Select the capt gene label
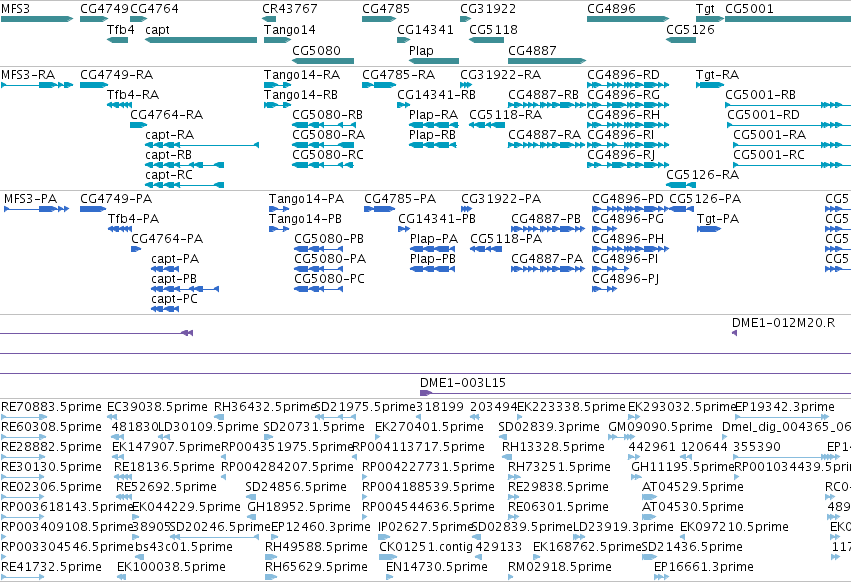The width and height of the screenshot is (851, 582). coord(157,30)
